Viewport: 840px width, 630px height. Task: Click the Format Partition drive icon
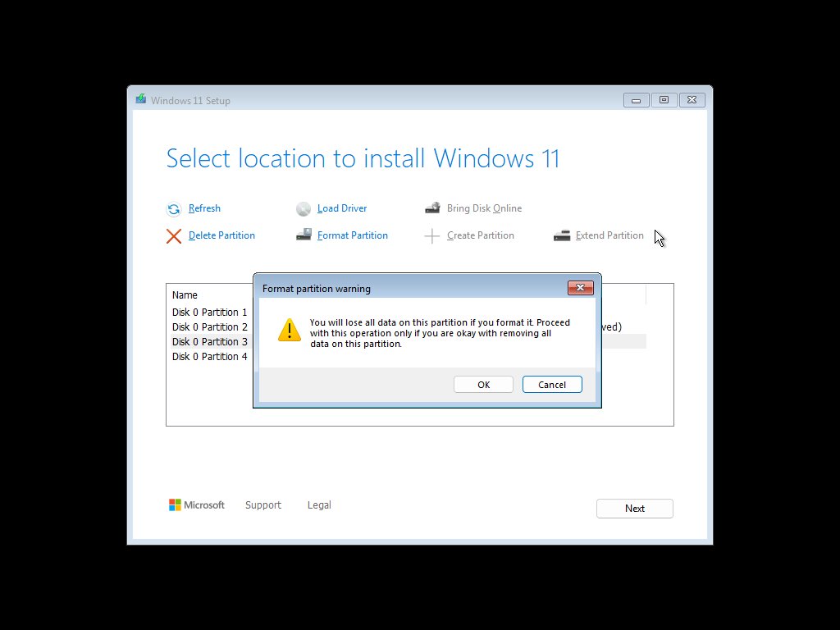(304, 235)
